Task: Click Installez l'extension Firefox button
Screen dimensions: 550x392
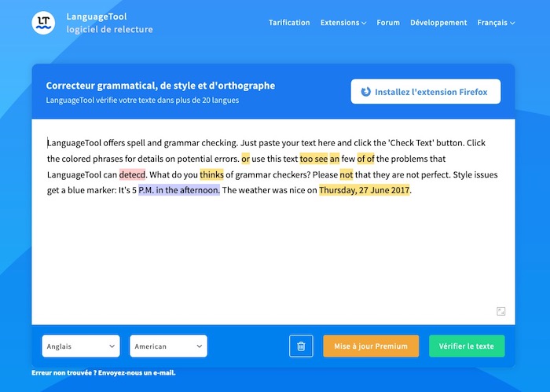Action: pos(425,92)
